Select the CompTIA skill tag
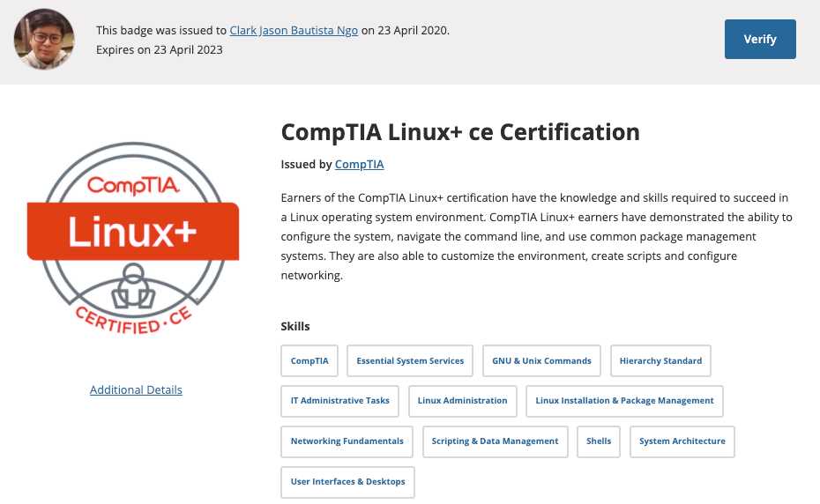Viewport: 820px width, 504px height. tap(309, 360)
